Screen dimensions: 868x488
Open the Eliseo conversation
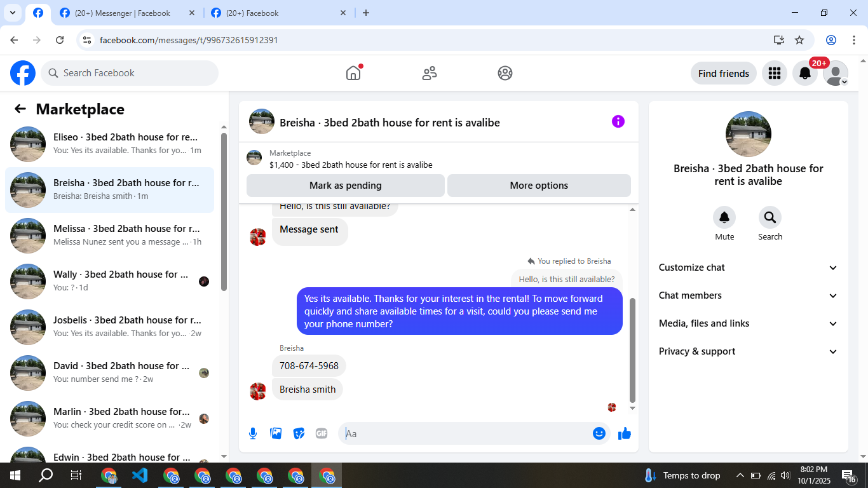point(109,144)
